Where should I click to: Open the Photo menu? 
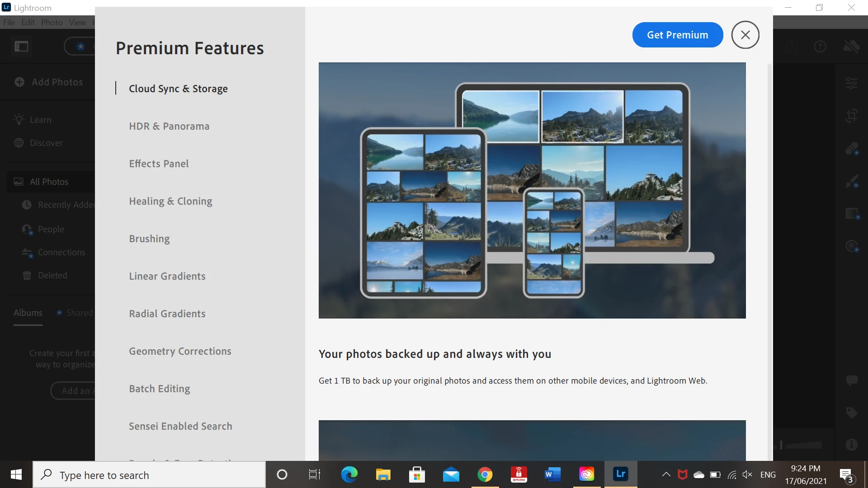coord(52,22)
